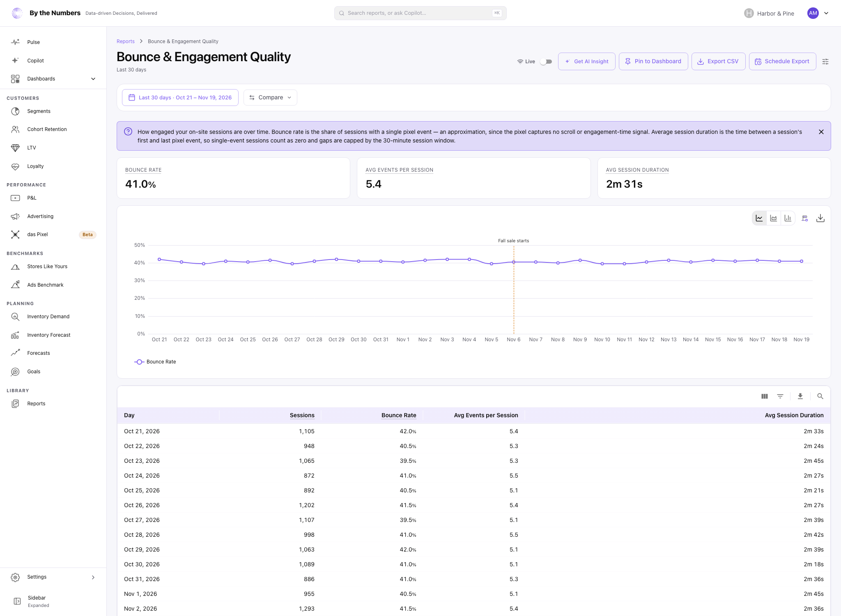
Task: Toggle Bounce Rate legend series
Action: tap(155, 362)
